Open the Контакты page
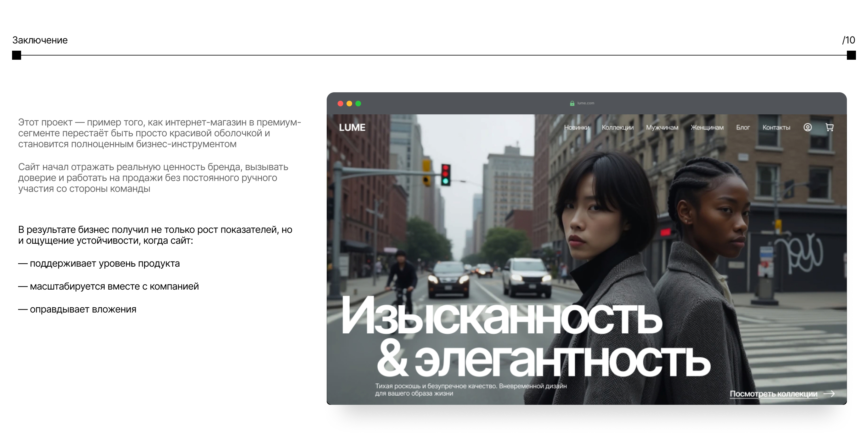868x441 pixels. click(776, 128)
